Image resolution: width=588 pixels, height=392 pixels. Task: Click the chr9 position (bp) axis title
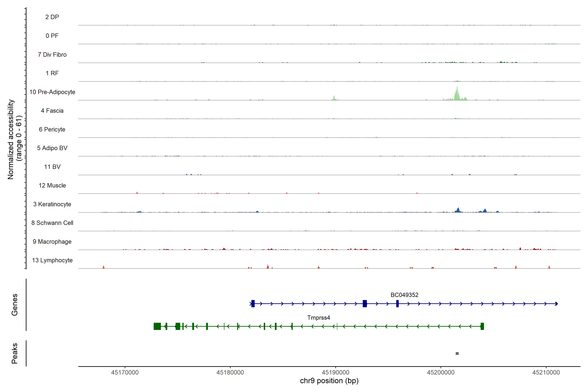coord(329,381)
